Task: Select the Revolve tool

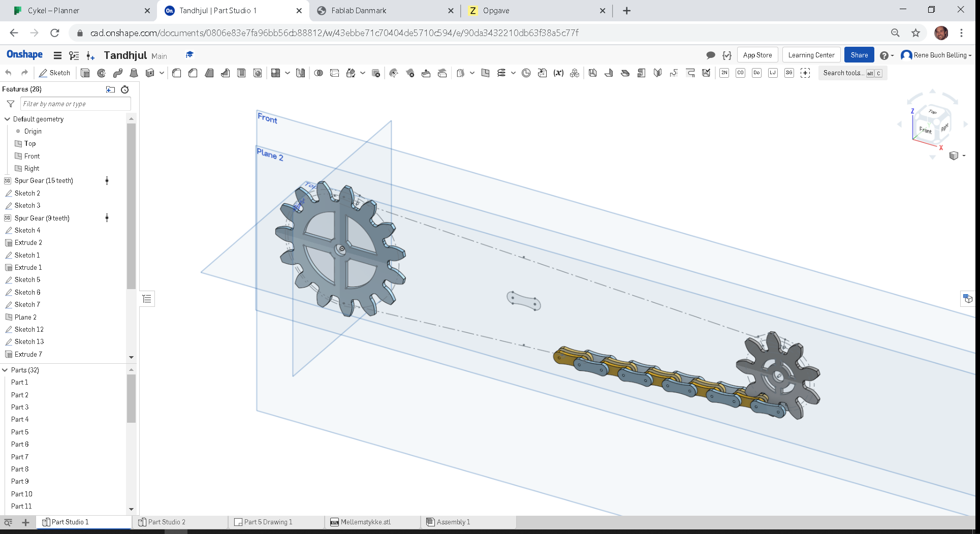Action: (102, 73)
